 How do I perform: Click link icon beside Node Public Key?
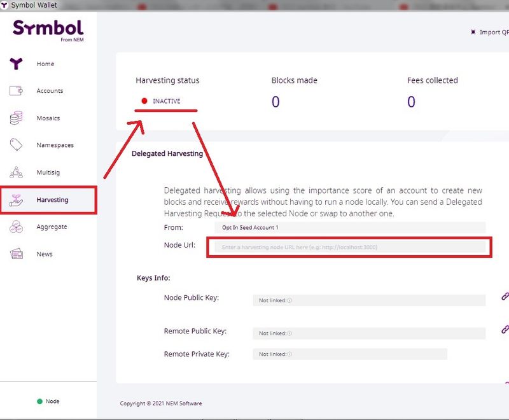point(505,297)
